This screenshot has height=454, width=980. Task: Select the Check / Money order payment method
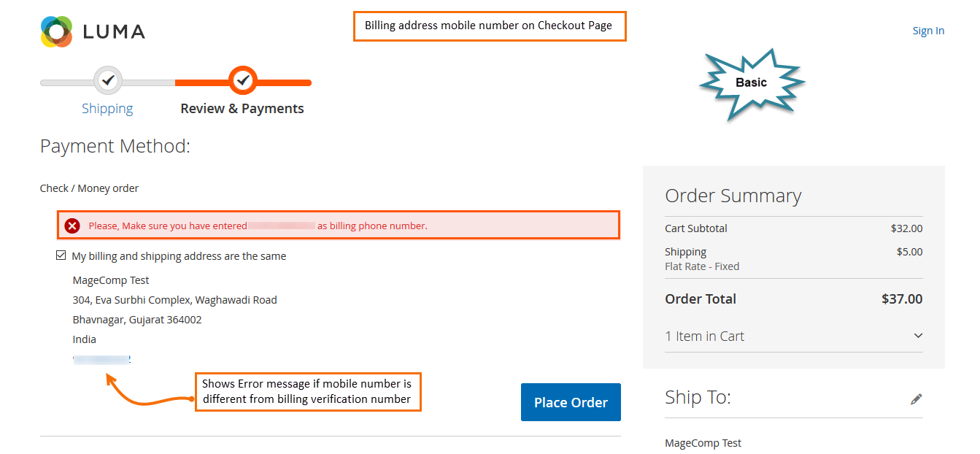tap(89, 188)
